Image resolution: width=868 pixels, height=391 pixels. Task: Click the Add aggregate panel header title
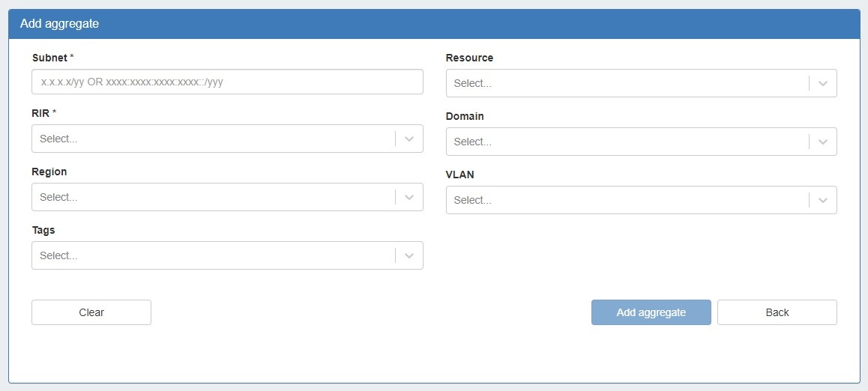pos(60,23)
